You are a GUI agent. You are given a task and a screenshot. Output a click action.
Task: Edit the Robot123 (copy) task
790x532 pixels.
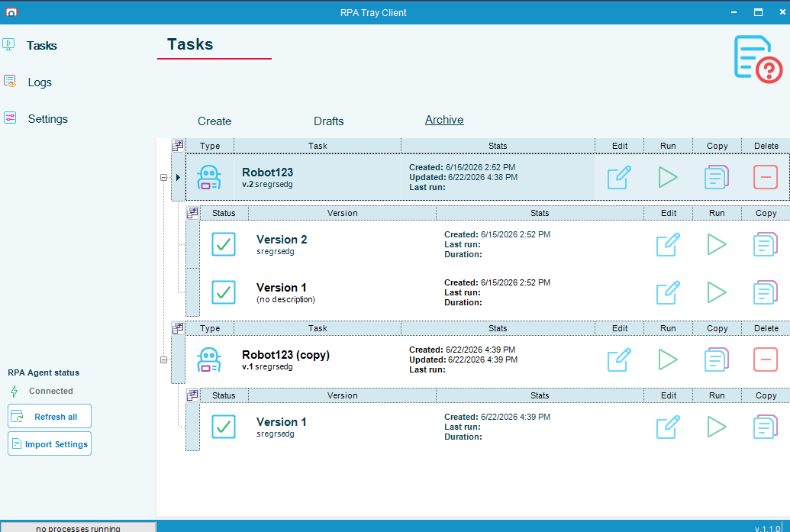pos(619,360)
